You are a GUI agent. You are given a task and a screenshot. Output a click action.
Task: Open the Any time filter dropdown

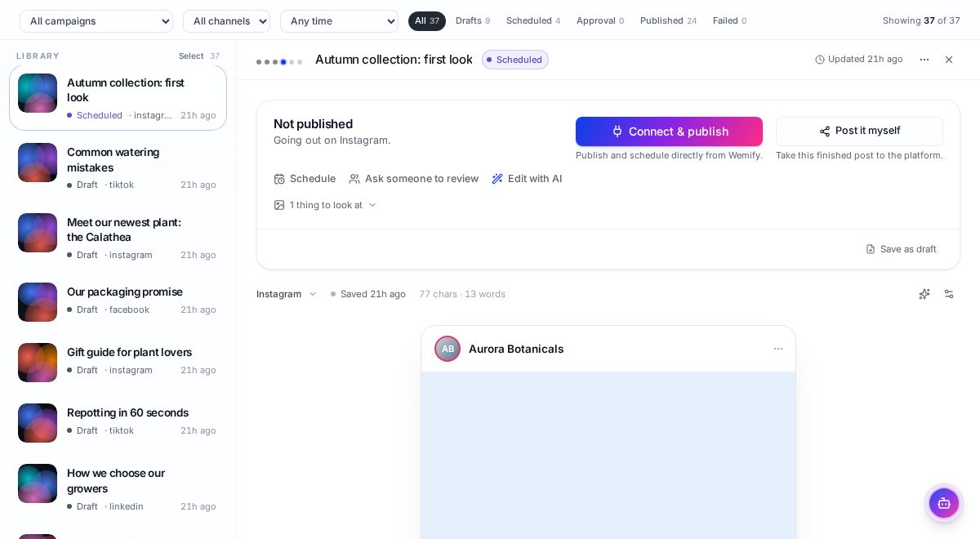coord(339,21)
